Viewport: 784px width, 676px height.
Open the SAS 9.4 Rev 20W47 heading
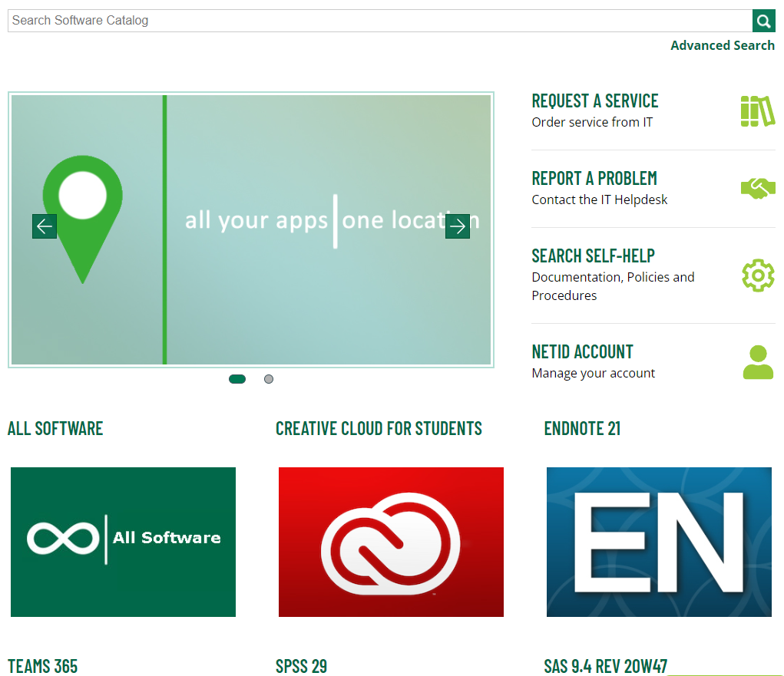point(606,666)
